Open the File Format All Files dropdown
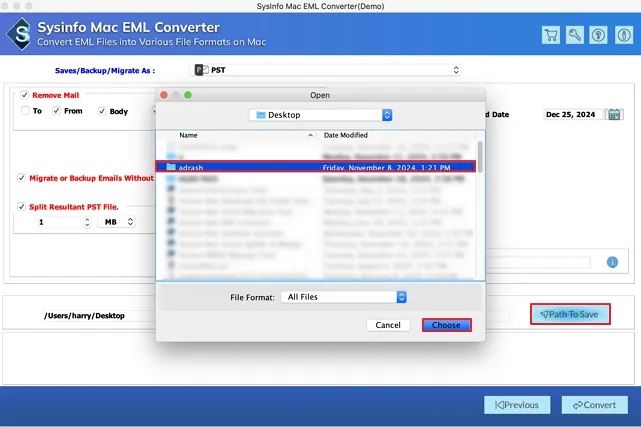 point(343,297)
